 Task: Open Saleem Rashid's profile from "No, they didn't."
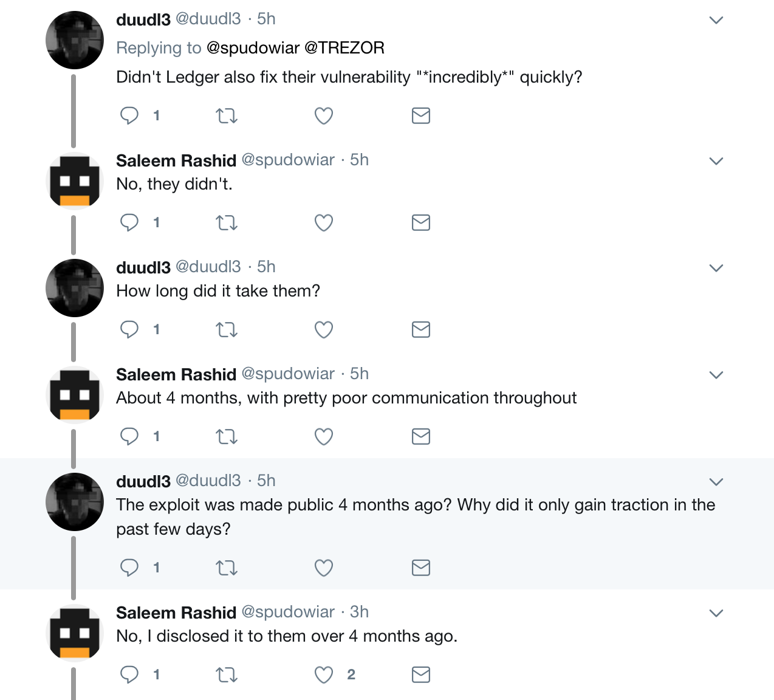176,160
